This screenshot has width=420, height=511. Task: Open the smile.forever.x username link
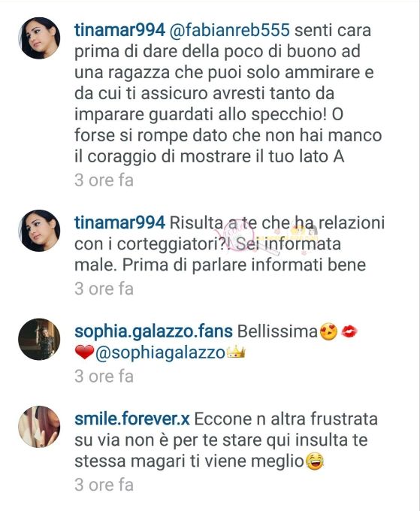[132, 419]
